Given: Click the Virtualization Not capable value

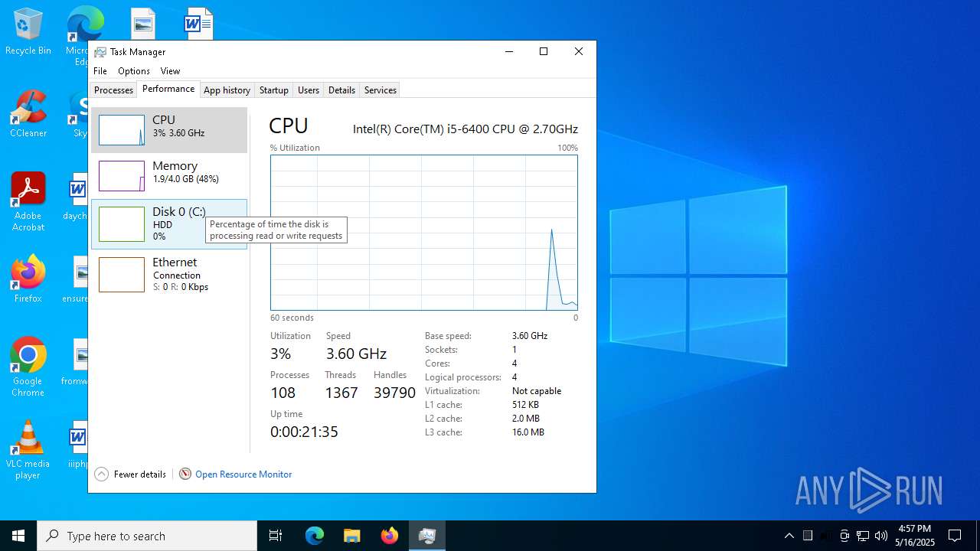Looking at the screenshot, I should coord(537,391).
